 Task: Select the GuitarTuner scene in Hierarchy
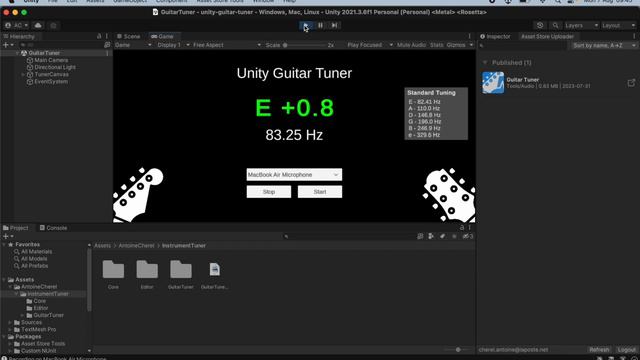44,53
